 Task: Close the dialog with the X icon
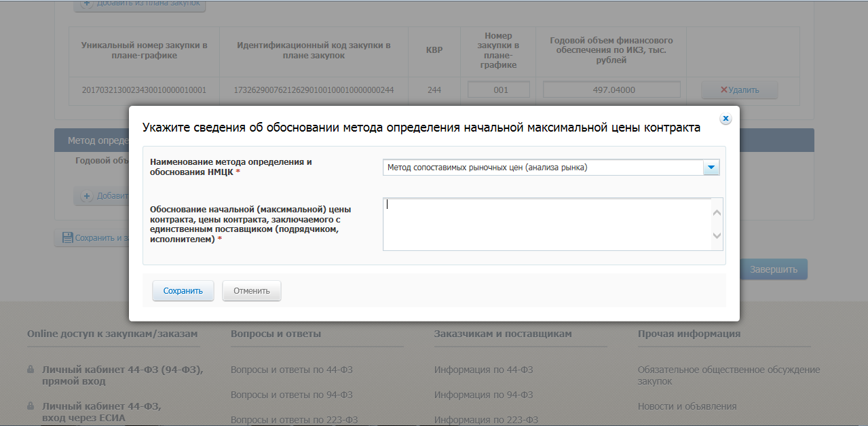tap(725, 119)
